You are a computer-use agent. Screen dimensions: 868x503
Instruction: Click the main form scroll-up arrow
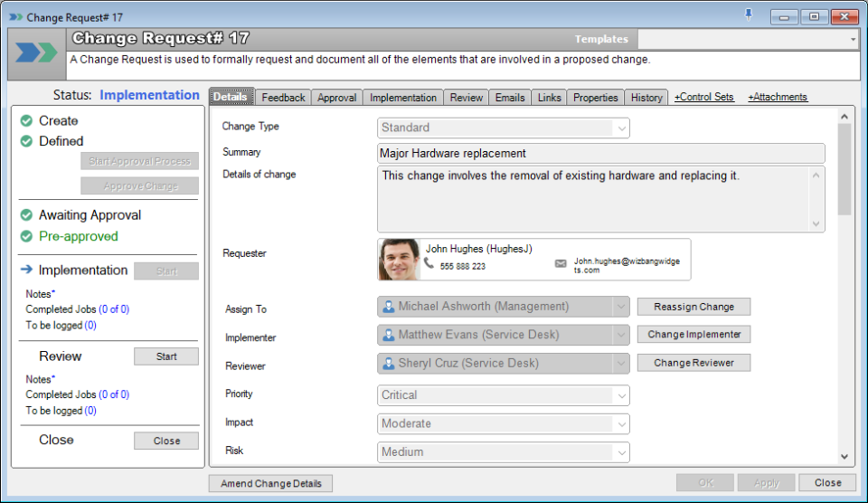(844, 117)
